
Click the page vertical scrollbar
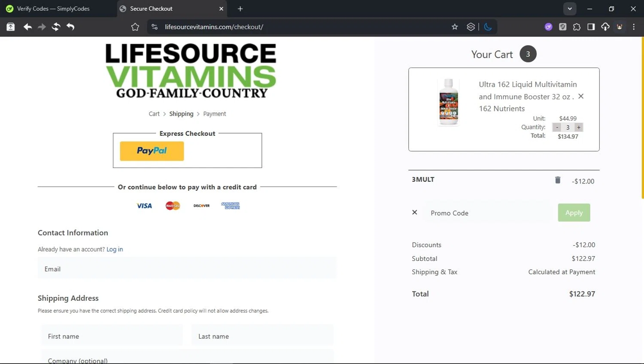(x=642, y=117)
